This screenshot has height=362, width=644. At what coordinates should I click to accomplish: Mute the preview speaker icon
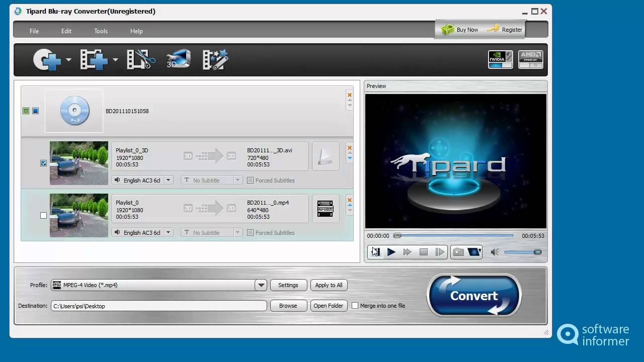[x=495, y=252]
